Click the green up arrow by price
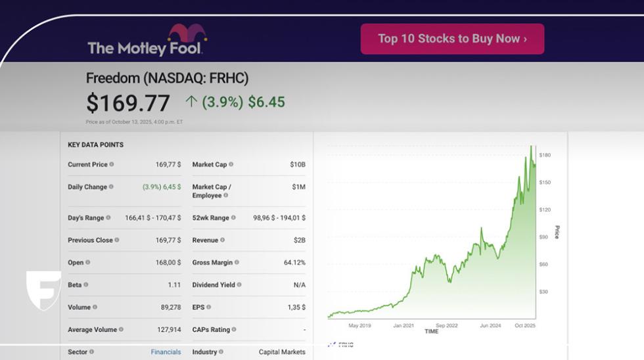 [191, 102]
